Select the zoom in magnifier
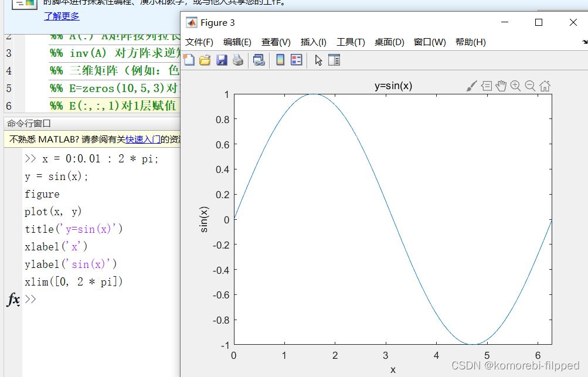 (x=515, y=86)
